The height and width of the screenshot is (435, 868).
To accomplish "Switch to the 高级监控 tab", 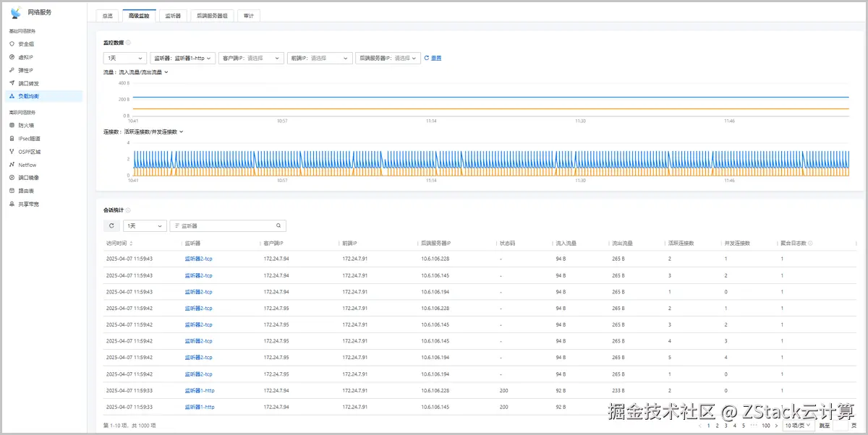I will coord(139,15).
